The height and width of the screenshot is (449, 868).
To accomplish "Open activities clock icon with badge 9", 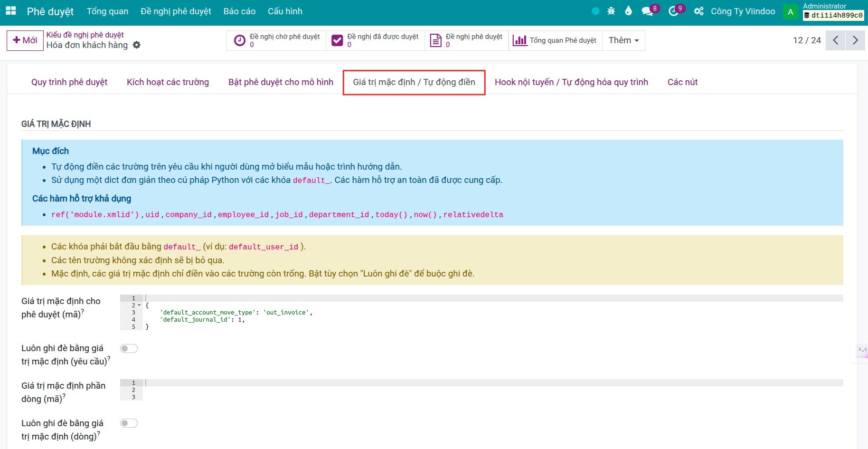I will [673, 11].
